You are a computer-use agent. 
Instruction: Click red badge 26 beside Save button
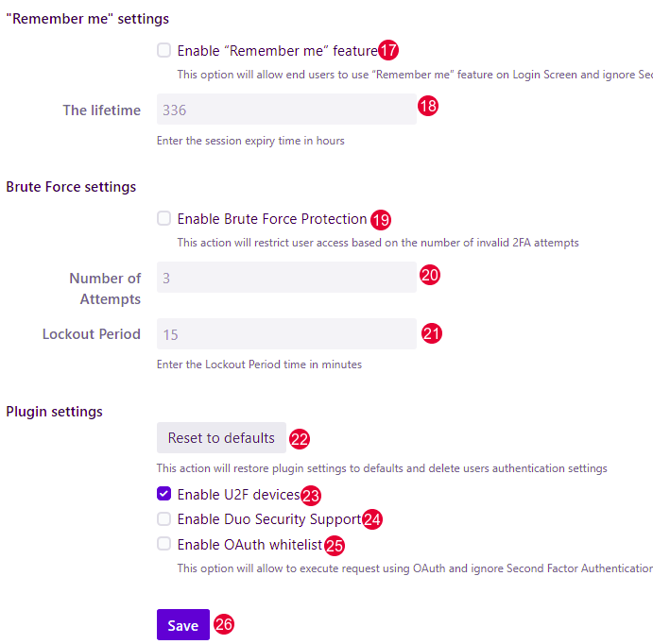tap(223, 624)
